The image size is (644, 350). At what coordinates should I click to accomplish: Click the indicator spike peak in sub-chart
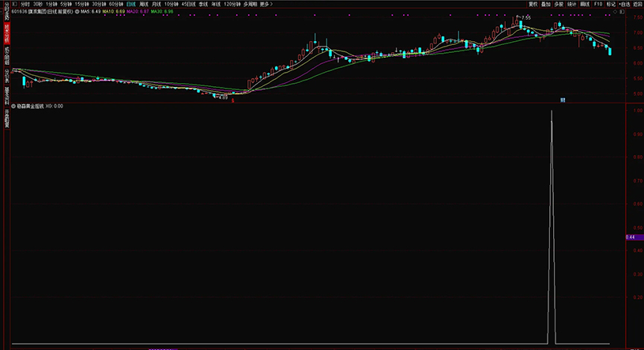coord(552,111)
